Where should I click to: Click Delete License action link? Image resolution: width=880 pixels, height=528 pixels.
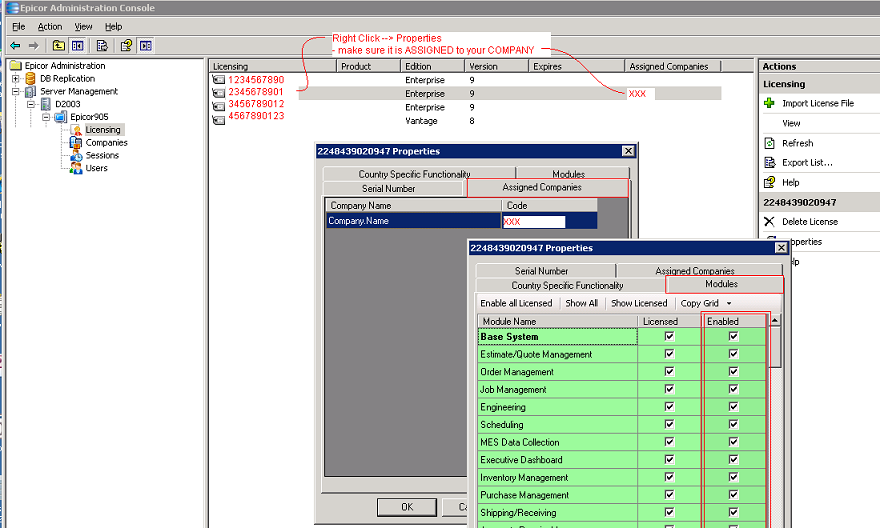pos(810,222)
